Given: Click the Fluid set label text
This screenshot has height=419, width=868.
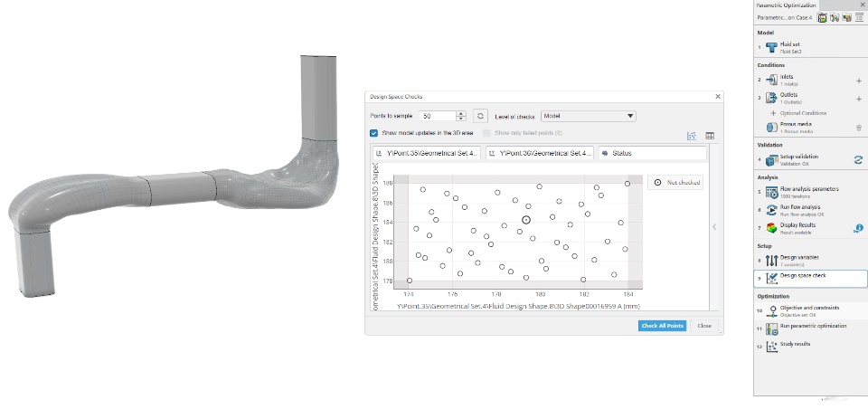Looking at the screenshot, I should (x=790, y=44).
